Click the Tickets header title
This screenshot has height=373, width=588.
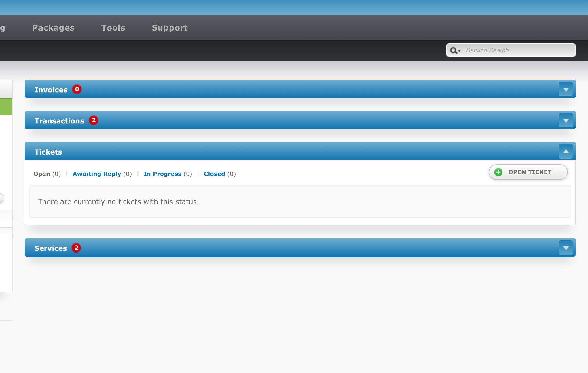point(48,152)
